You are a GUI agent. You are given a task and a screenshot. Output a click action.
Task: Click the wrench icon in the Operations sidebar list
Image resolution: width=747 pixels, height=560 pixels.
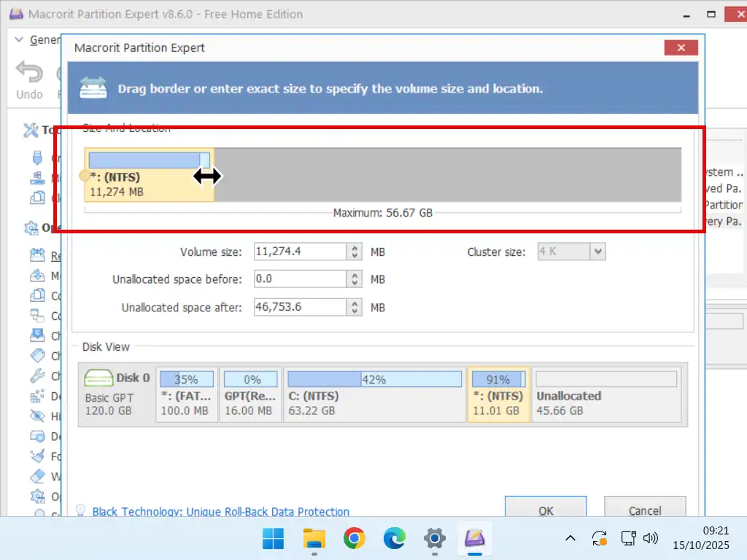37,376
